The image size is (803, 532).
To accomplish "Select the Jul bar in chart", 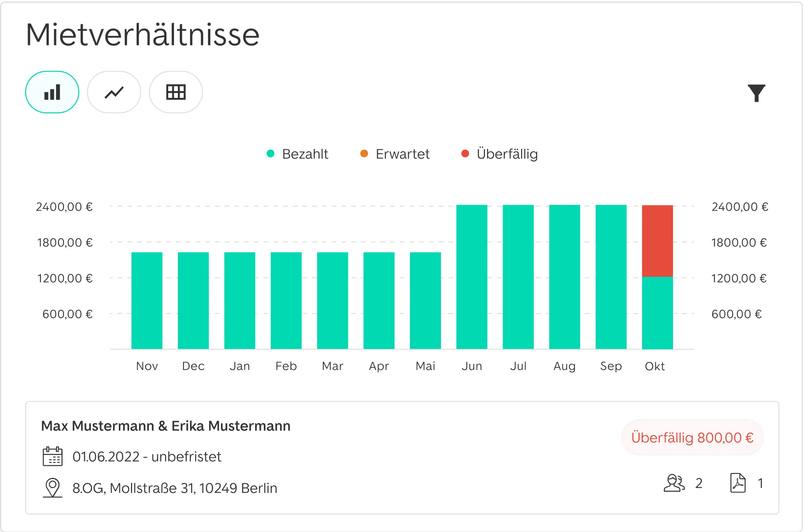I will (518, 277).
